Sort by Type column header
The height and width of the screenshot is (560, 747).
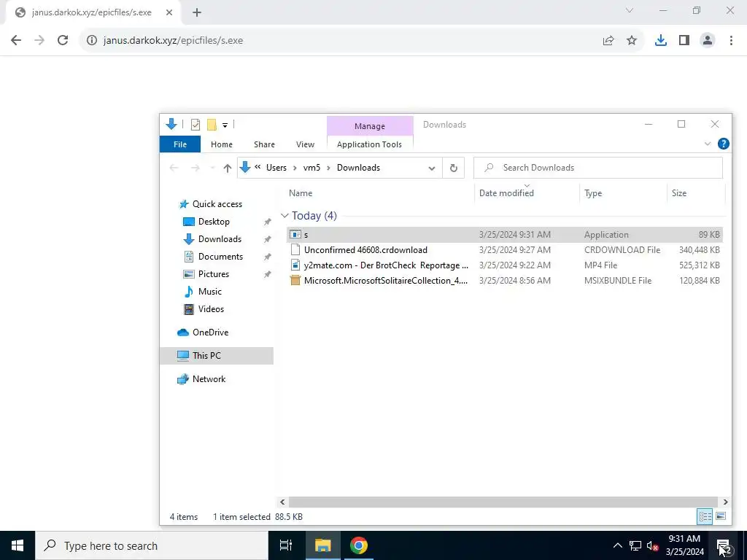(592, 192)
